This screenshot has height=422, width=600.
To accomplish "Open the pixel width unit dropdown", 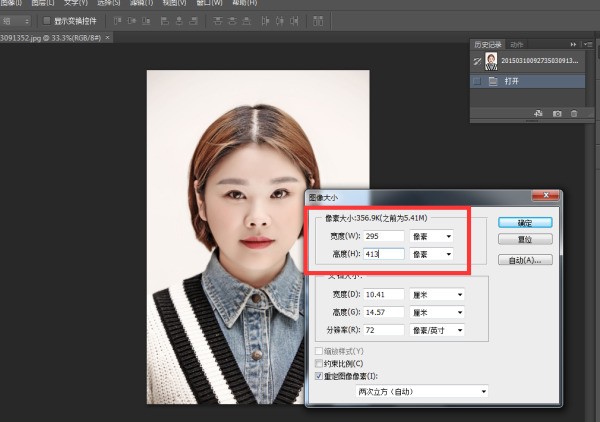I will (431, 236).
